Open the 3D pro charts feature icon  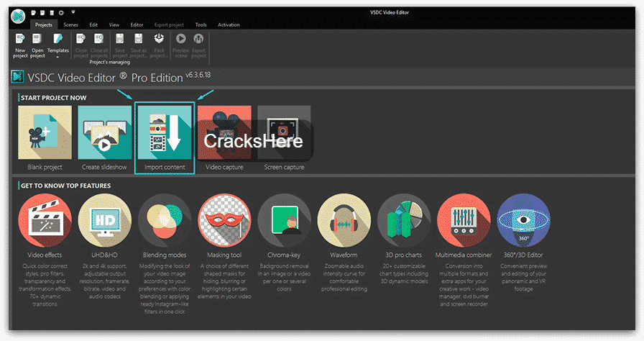tap(404, 220)
